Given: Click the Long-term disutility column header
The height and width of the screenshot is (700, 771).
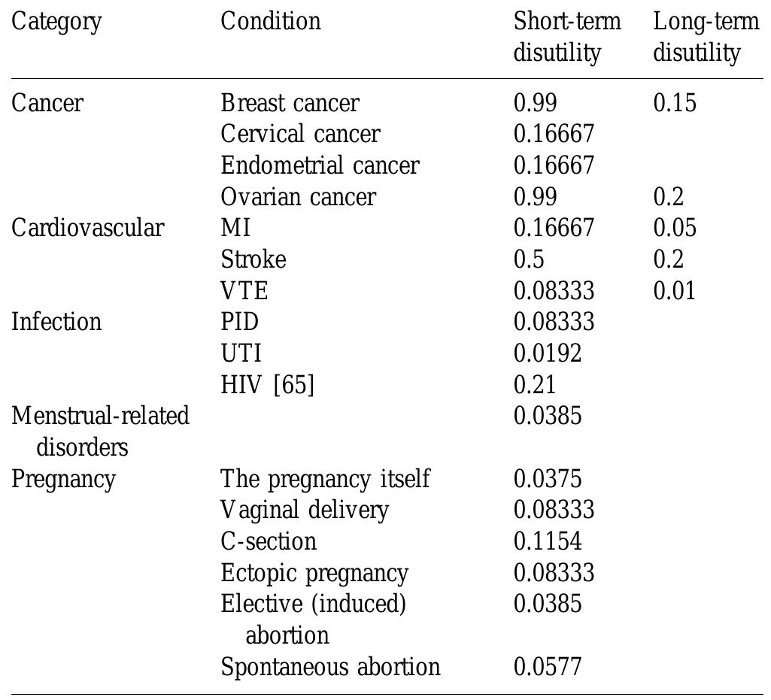Looking at the screenshot, I should click(706, 37).
